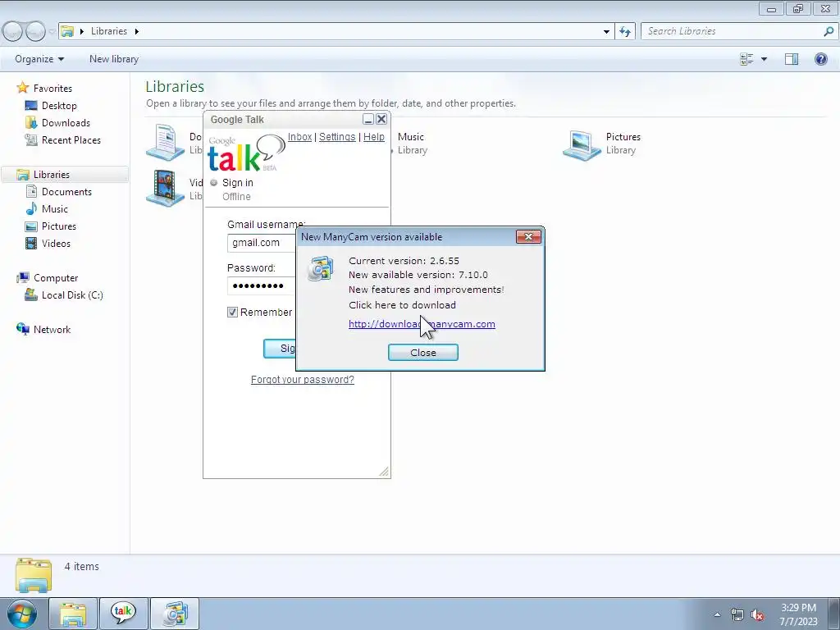The width and height of the screenshot is (840, 630).
Task: Click the network tray icon
Action: click(x=737, y=614)
